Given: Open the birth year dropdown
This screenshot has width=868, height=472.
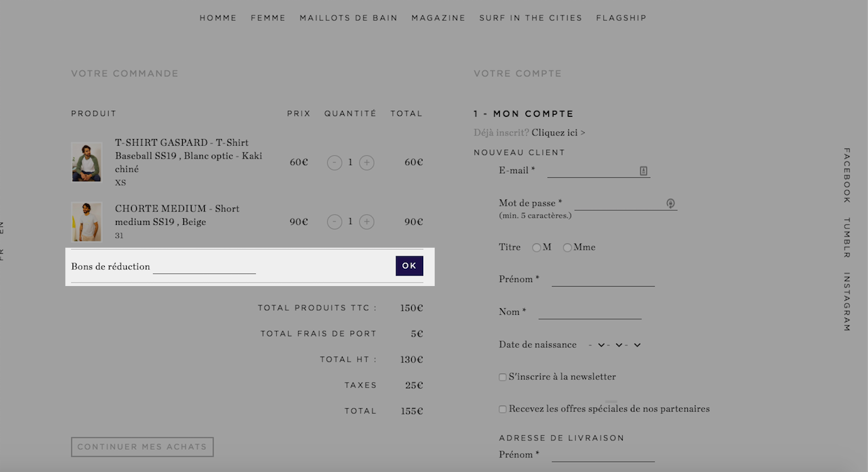Looking at the screenshot, I should pyautogui.click(x=634, y=345).
